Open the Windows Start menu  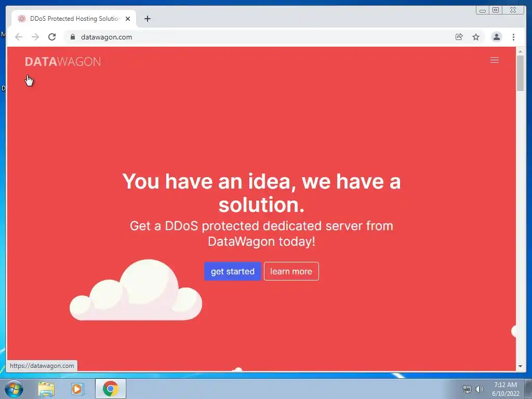[x=14, y=389]
